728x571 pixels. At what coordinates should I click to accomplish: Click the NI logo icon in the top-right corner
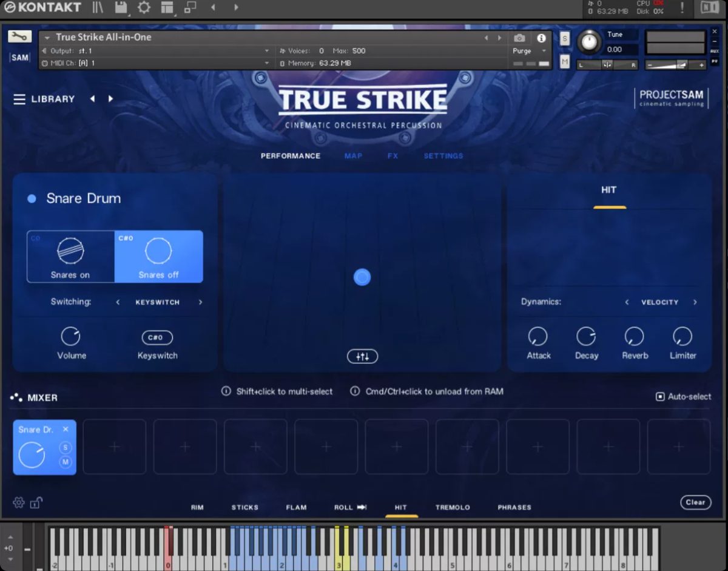click(709, 7)
